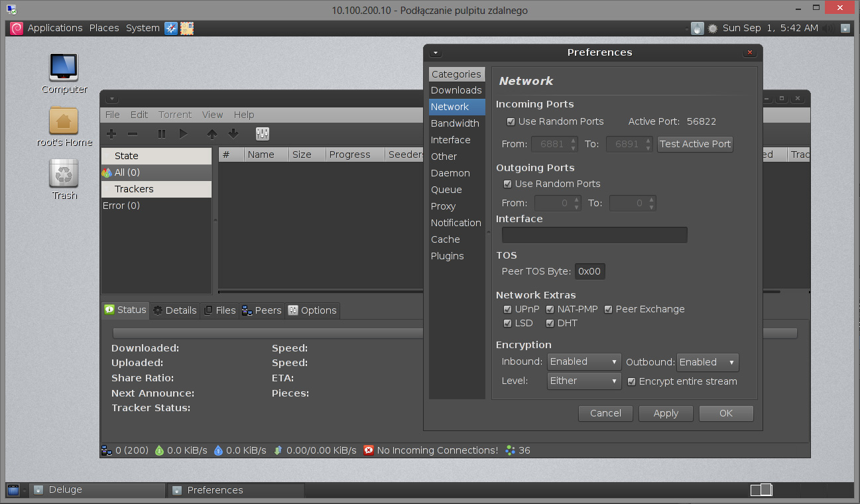This screenshot has height=504, width=860.
Task: Open the Outbound encryption dropdown
Action: tap(707, 363)
